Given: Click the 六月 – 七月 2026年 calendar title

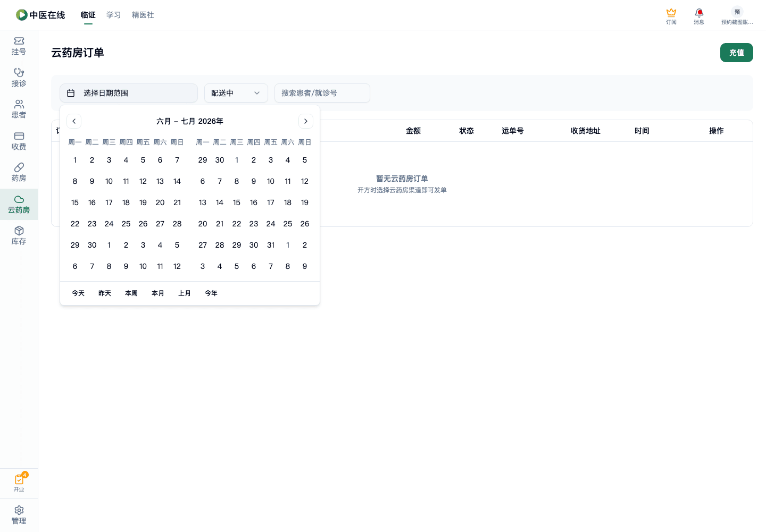Looking at the screenshot, I should click(x=190, y=121).
